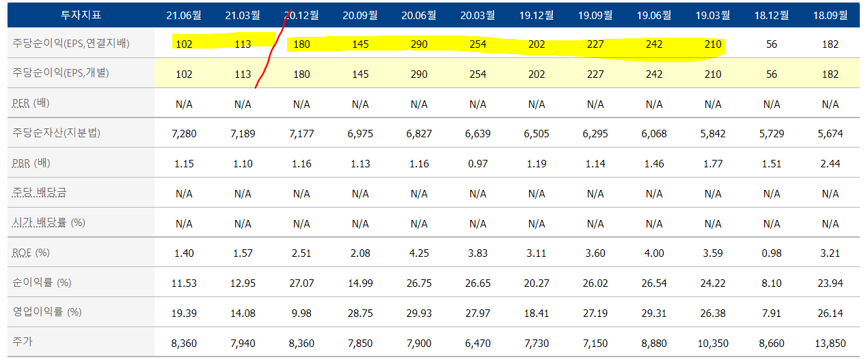
Task: Click the 19.12월 column header
Action: pos(537,14)
